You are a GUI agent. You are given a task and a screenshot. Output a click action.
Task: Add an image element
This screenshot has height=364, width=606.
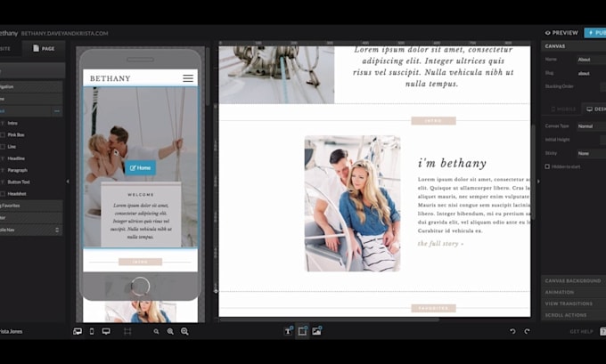(317, 331)
